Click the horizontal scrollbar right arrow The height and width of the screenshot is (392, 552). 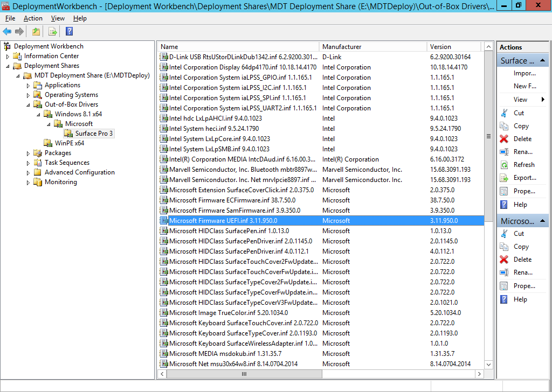(479, 374)
